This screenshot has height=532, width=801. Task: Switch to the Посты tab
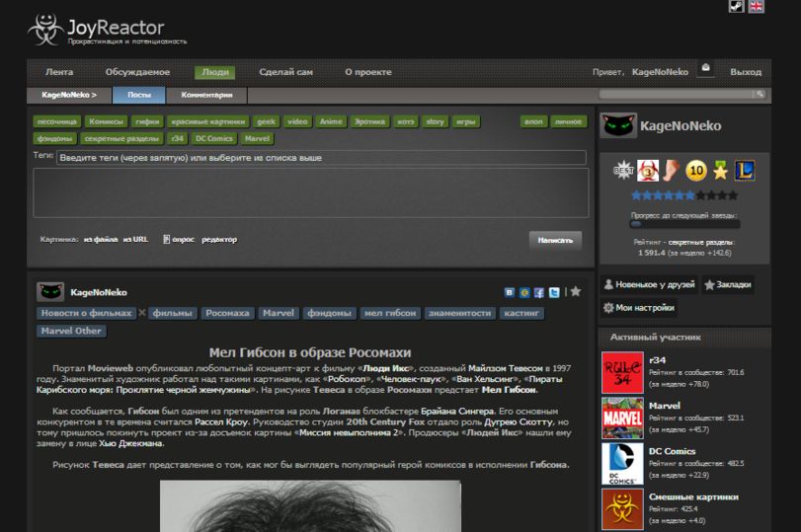click(139, 95)
